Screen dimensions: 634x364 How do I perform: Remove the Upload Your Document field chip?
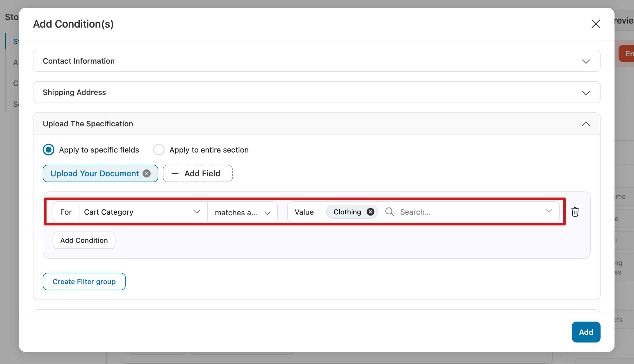click(147, 173)
